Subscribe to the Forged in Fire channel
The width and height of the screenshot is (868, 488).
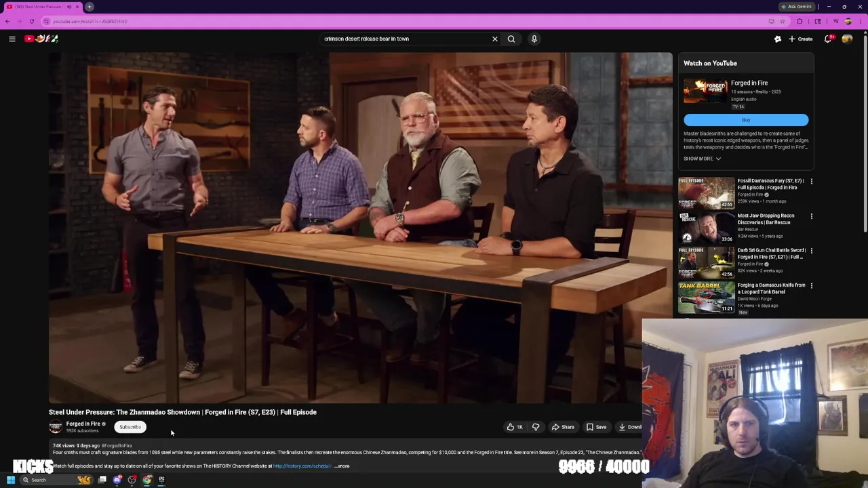click(130, 427)
